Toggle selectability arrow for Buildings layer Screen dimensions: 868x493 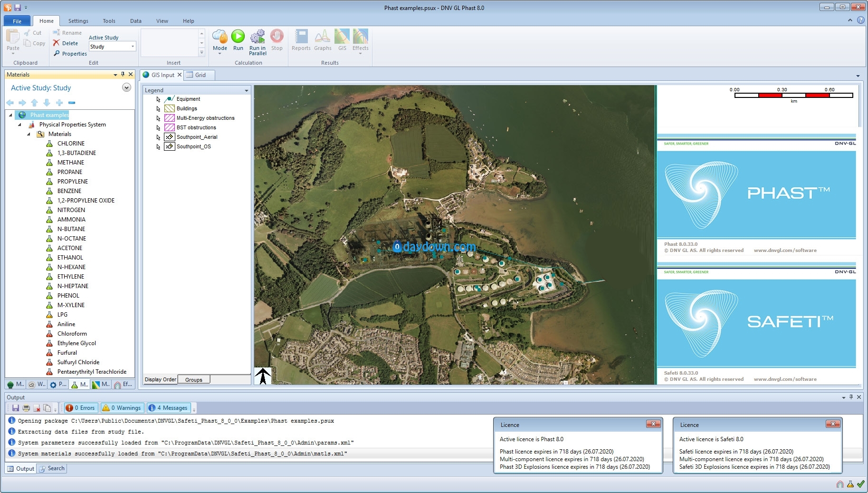pos(159,109)
